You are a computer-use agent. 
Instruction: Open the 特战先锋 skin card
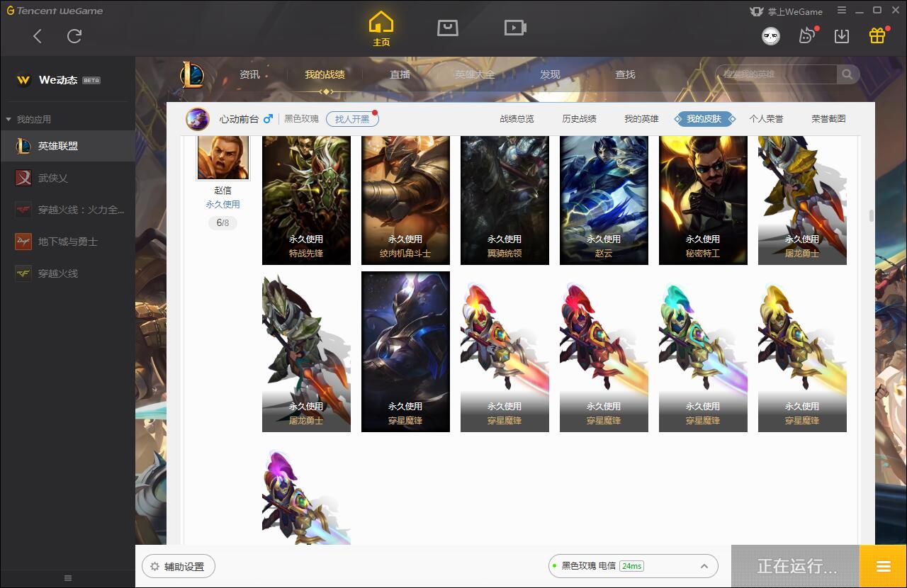(306, 200)
